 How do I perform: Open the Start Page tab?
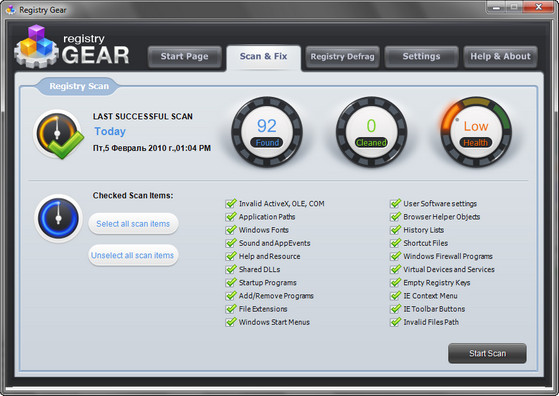185,57
